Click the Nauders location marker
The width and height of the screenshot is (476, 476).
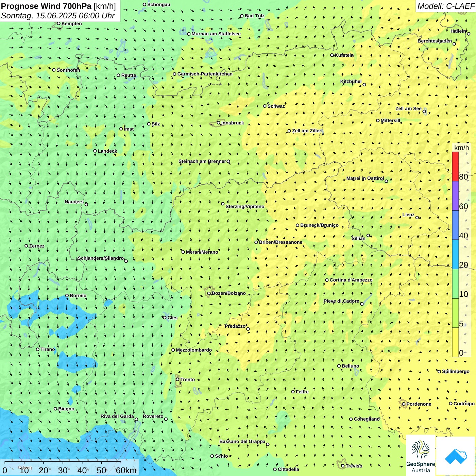[86, 204]
